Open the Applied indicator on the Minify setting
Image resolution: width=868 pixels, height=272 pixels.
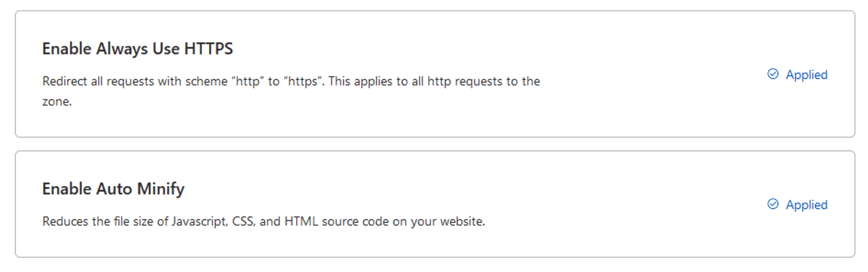806,205
